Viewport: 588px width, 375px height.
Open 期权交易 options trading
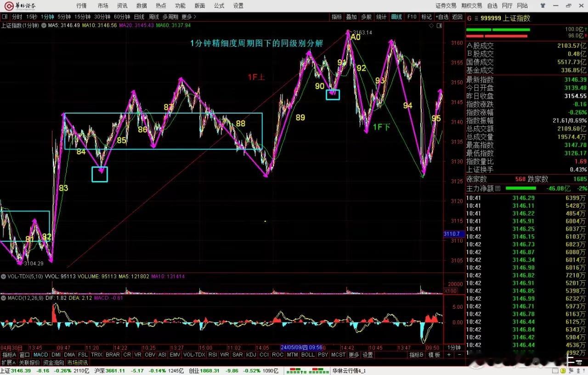click(x=472, y=6)
